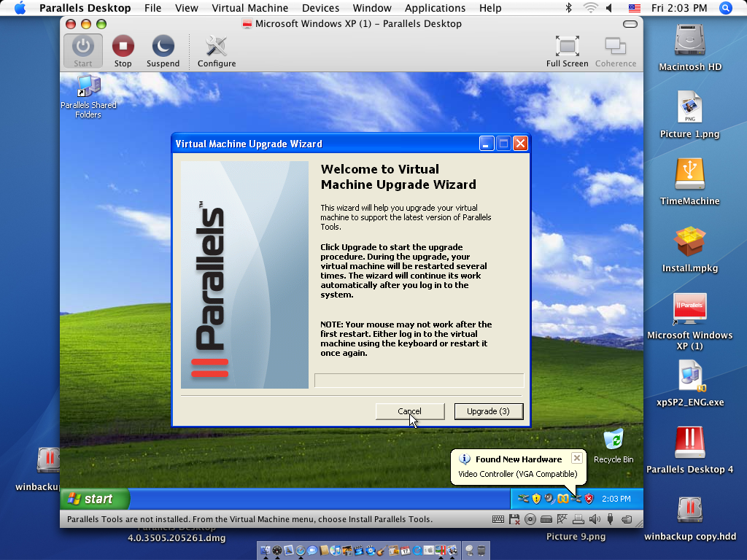
Task: Open the Configure tool
Action: (217, 51)
